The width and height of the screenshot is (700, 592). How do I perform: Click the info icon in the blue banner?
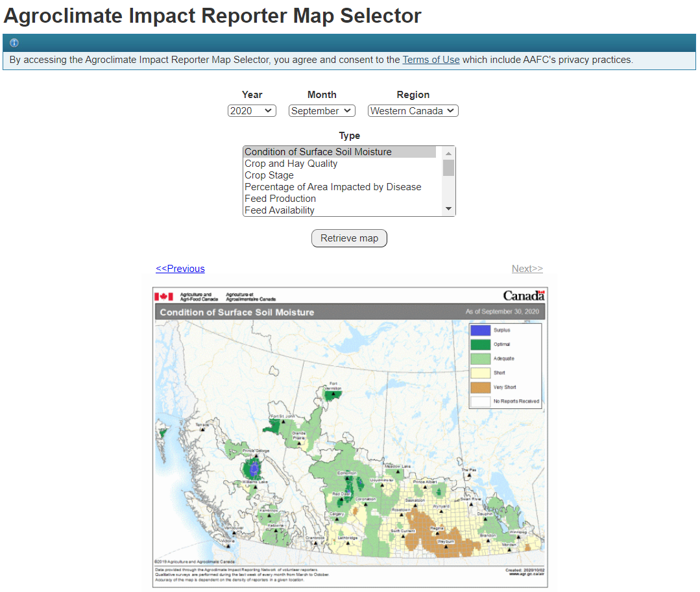point(14,43)
